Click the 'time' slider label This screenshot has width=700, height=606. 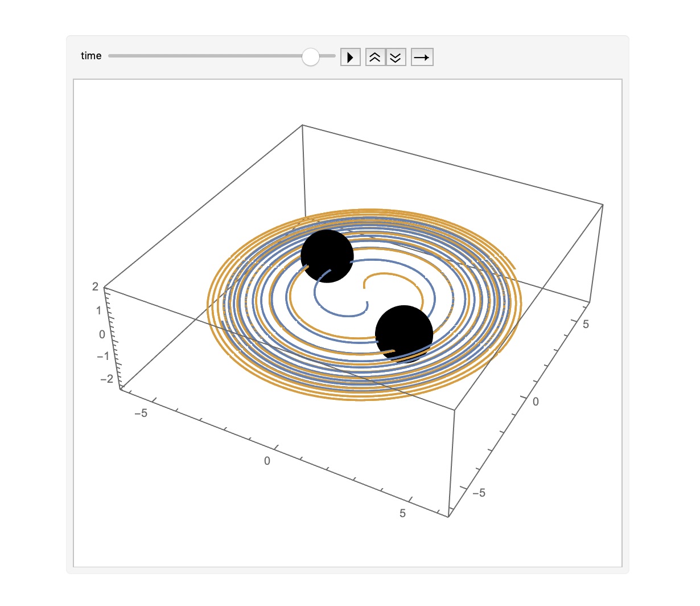pyautogui.click(x=91, y=56)
